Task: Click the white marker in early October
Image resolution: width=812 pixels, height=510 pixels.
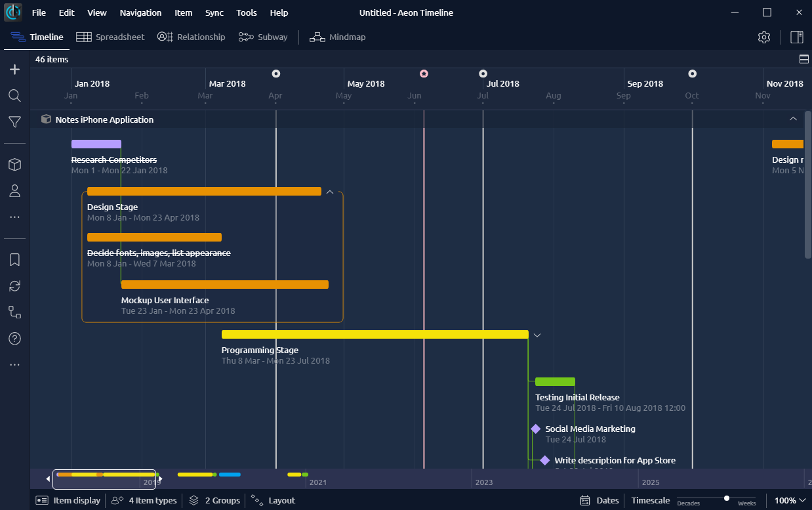Action: coord(693,74)
